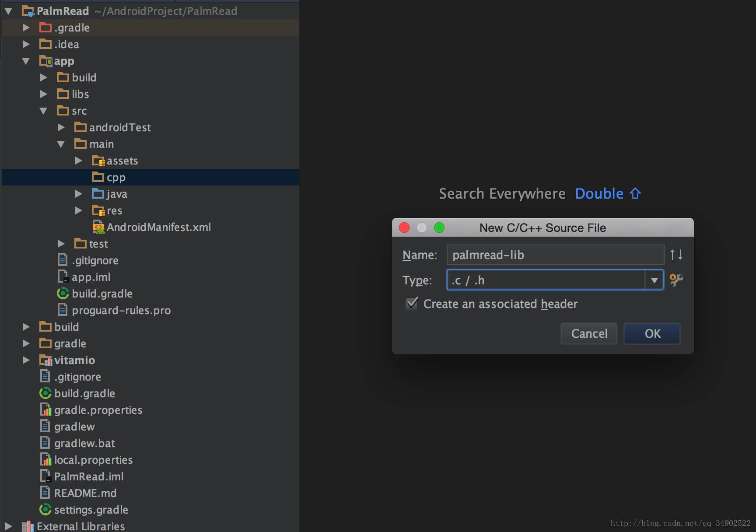This screenshot has width=756, height=532.
Task: Click the AndroidManifest.xml file icon
Action: tap(98, 227)
